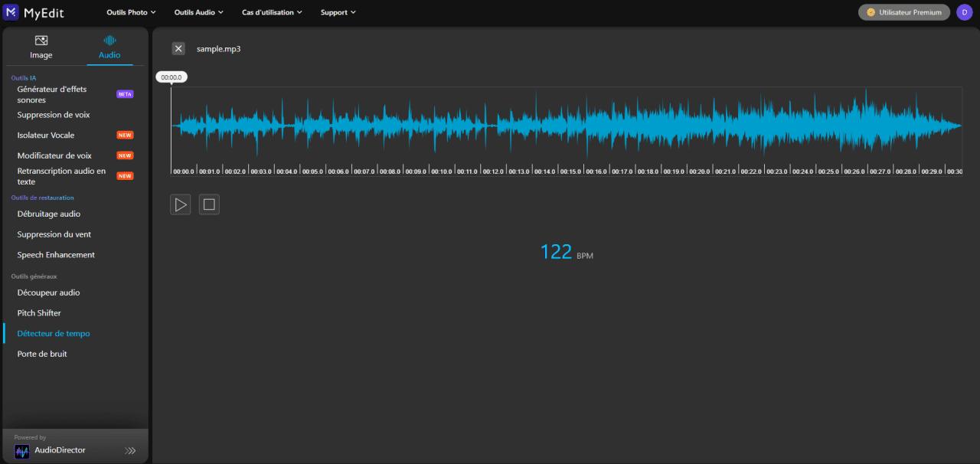
Task: Open Retranscription audio en texte tool
Action: 61,176
